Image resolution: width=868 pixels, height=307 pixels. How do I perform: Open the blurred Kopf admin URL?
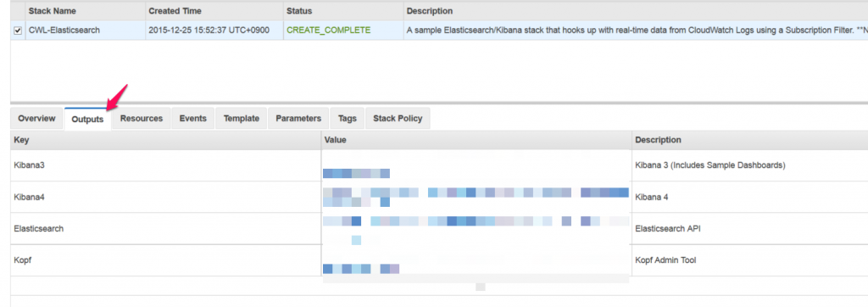click(361, 269)
